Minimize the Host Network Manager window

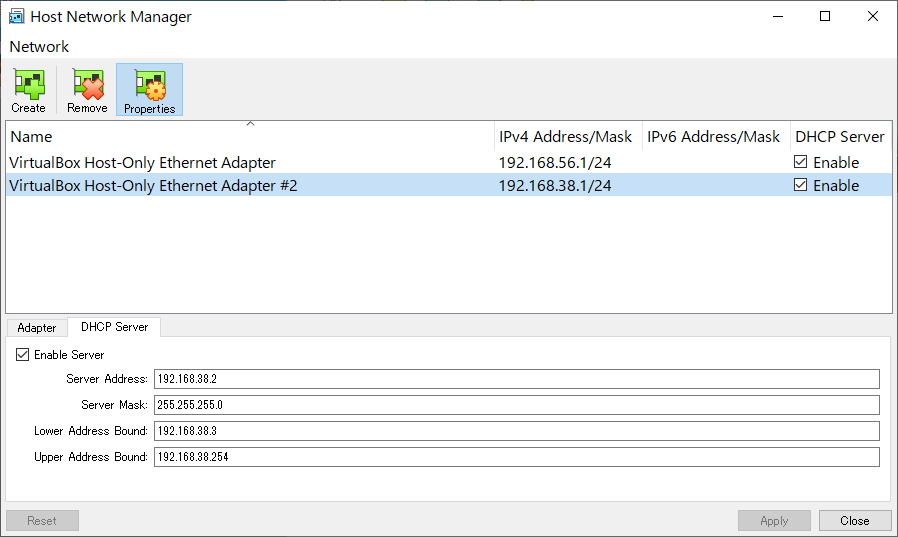click(778, 16)
